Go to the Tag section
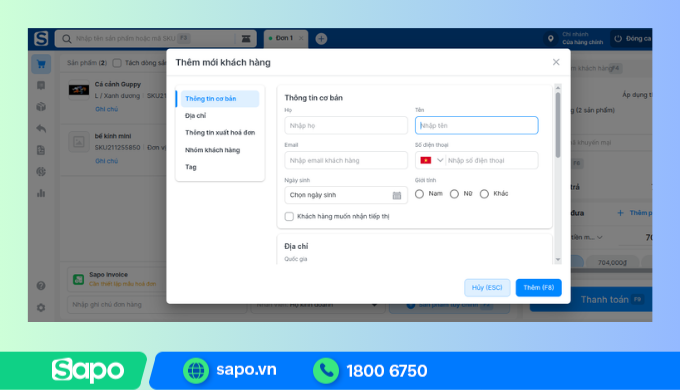 coord(191,167)
